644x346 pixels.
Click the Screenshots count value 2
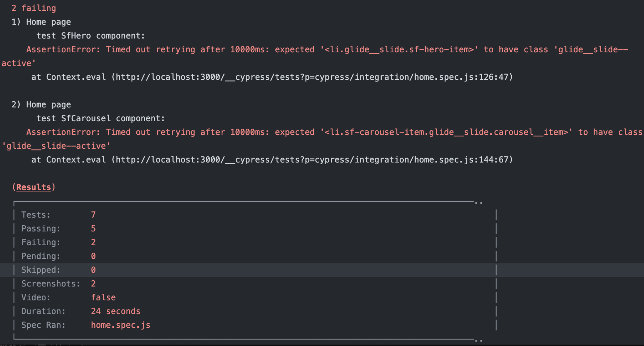(93, 283)
